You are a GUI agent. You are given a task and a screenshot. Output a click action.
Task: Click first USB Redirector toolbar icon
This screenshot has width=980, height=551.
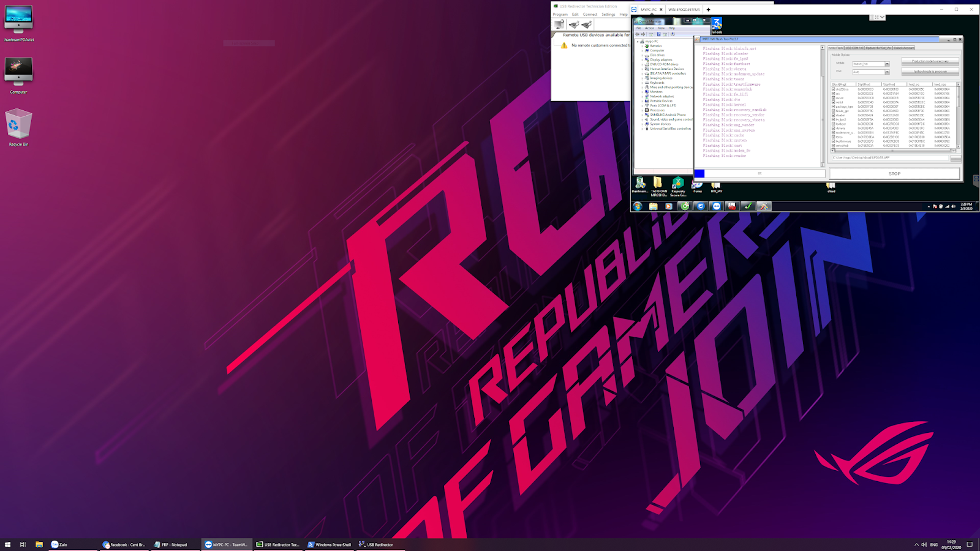tap(560, 24)
